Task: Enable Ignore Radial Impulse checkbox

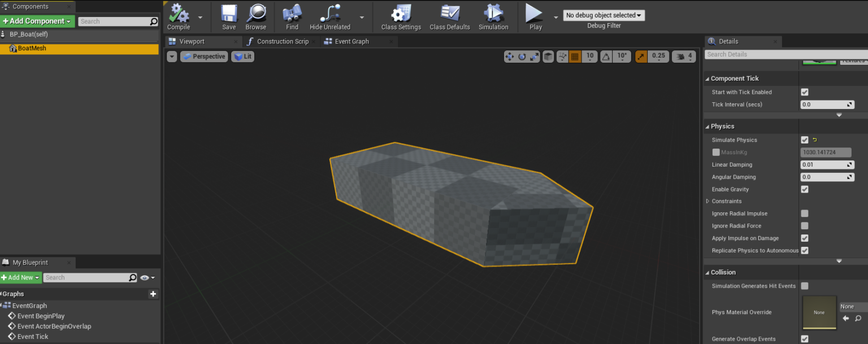Action: click(805, 214)
